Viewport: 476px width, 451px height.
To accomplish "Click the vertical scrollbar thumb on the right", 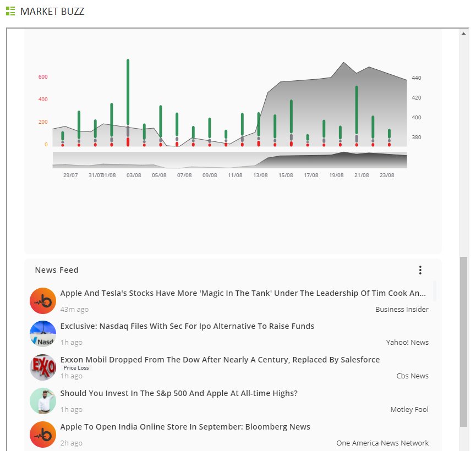I will click(463, 341).
